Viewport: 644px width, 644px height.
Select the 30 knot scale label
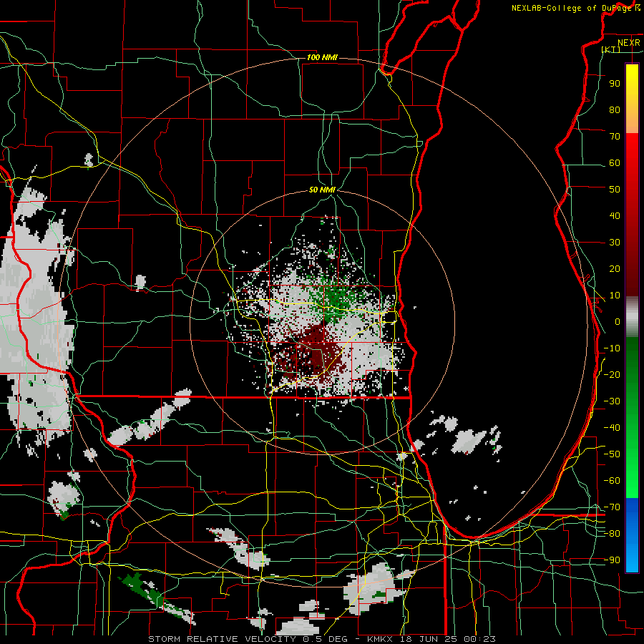click(615, 243)
